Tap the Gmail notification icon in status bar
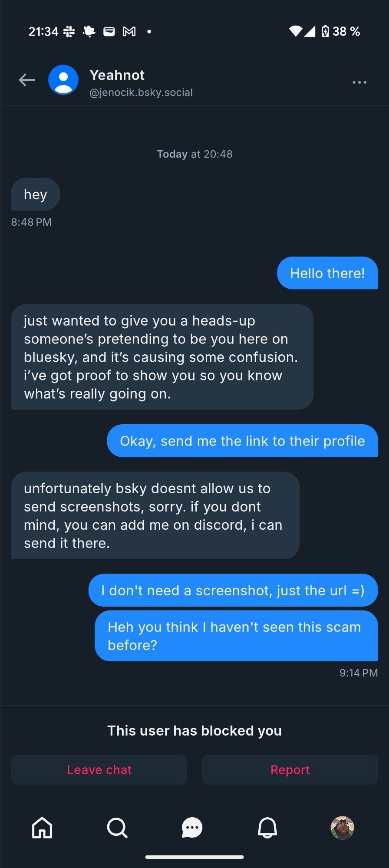Viewport: 389px width, 868px height. [129, 31]
